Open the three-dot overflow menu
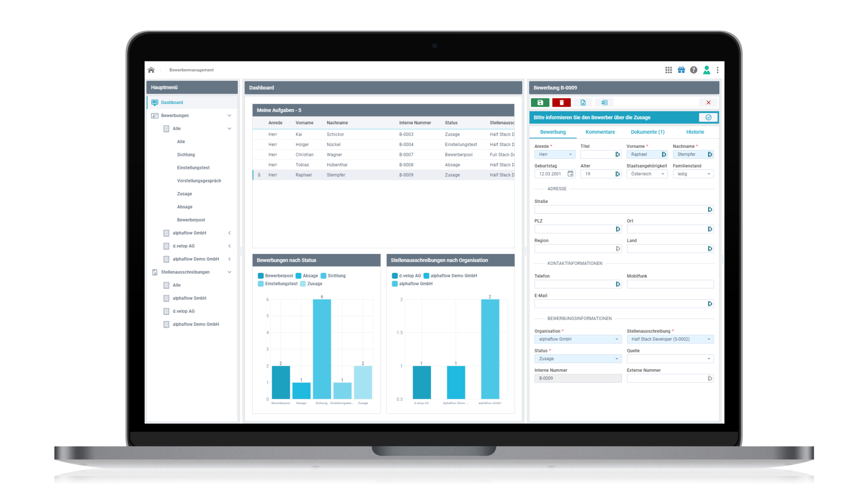Screen dimensions: 868x499 coord(718,70)
